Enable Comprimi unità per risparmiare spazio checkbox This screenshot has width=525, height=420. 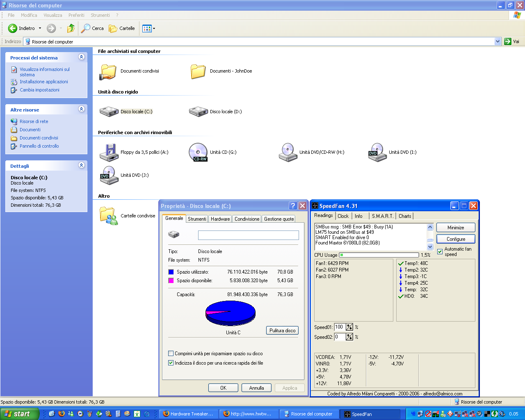tap(171, 354)
